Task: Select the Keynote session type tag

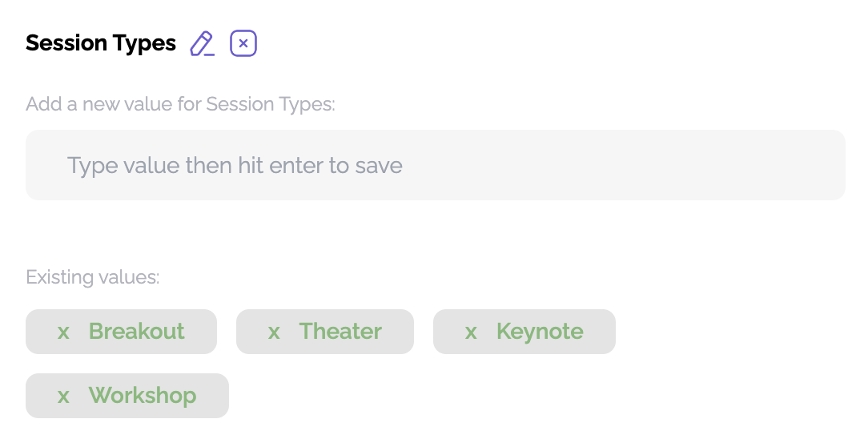Action: (x=540, y=332)
